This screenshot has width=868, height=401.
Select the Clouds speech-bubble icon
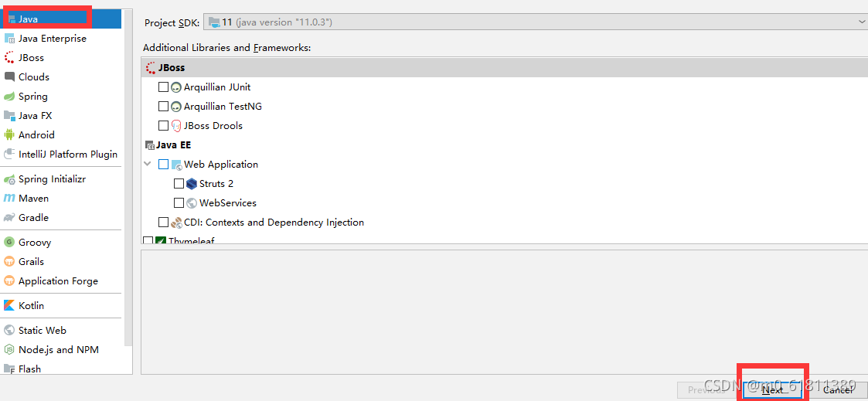9,77
